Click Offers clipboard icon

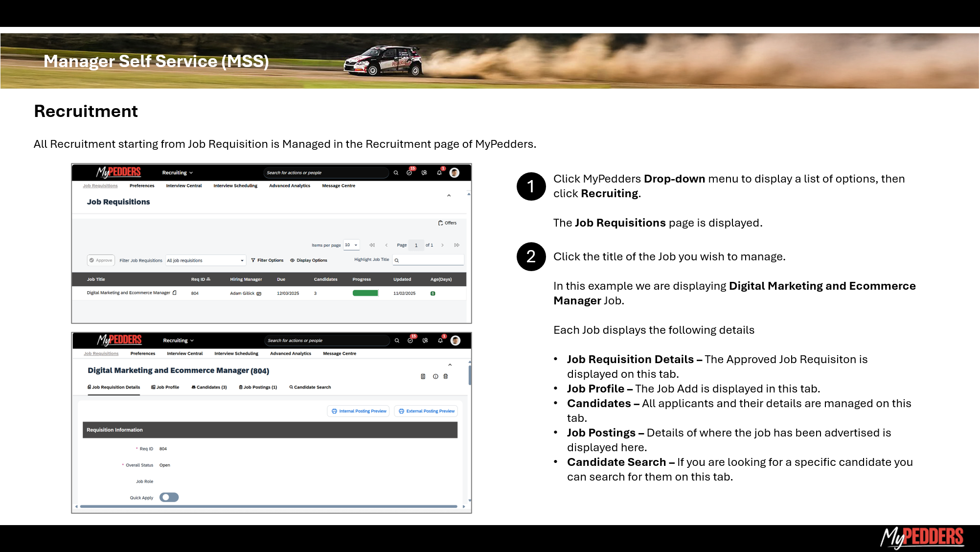tap(440, 223)
